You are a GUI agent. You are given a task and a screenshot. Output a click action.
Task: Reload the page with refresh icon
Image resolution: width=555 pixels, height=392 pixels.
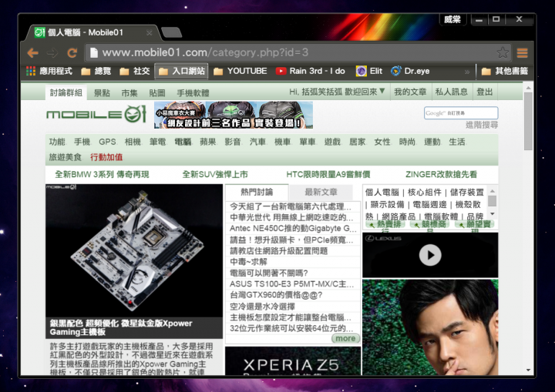(x=72, y=53)
